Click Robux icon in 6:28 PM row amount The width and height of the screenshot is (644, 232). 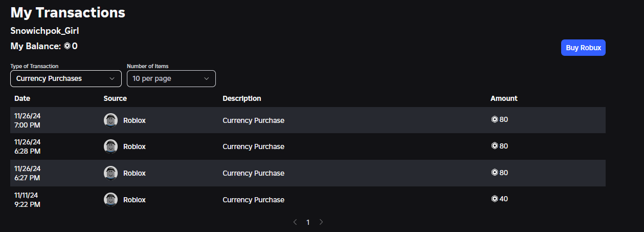pyautogui.click(x=495, y=146)
